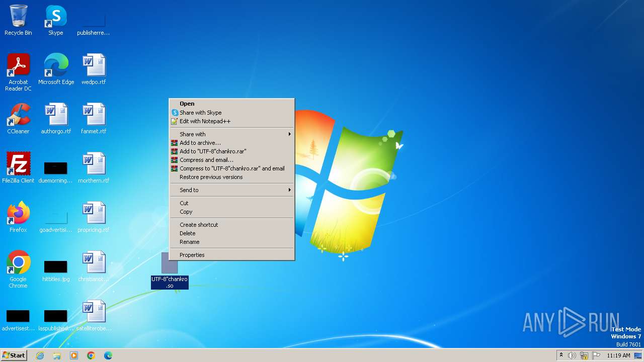Choose Delete in the context menu
This screenshot has width=644, height=362.
click(x=231, y=233)
